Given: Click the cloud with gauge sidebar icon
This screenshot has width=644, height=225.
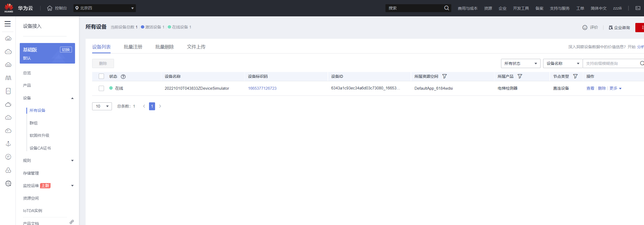Looking at the screenshot, I should (8, 131).
